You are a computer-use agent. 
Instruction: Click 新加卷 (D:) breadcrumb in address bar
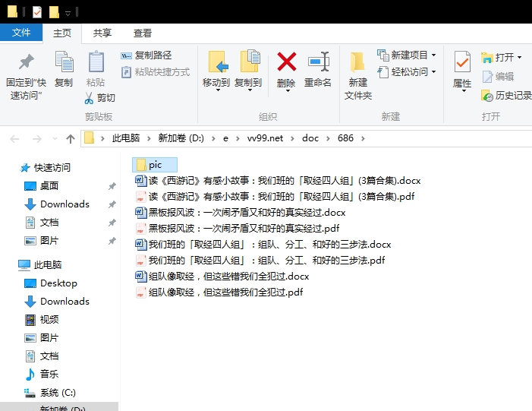(x=181, y=138)
